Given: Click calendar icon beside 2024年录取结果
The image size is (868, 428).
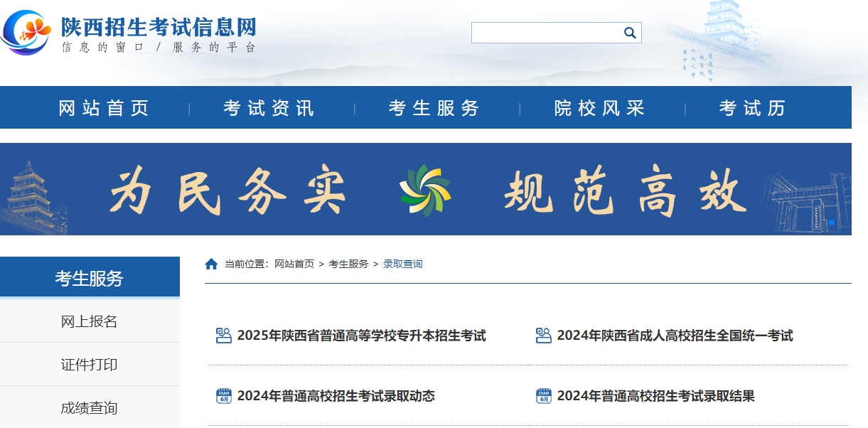Looking at the screenshot, I should (544, 396).
